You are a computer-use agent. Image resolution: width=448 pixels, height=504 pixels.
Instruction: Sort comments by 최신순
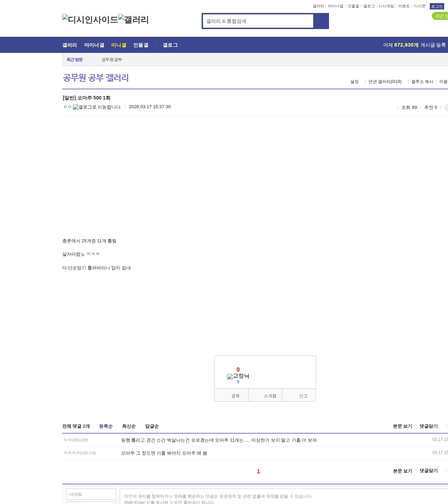click(129, 426)
